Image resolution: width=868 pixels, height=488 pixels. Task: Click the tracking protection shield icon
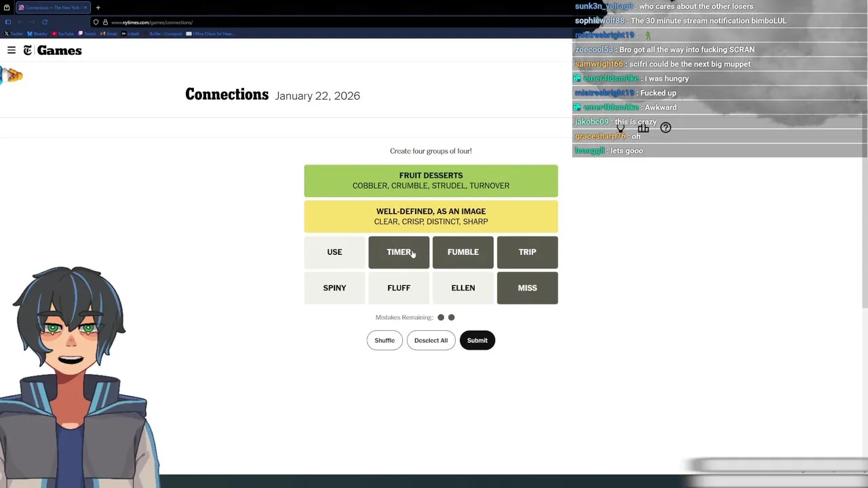[96, 22]
